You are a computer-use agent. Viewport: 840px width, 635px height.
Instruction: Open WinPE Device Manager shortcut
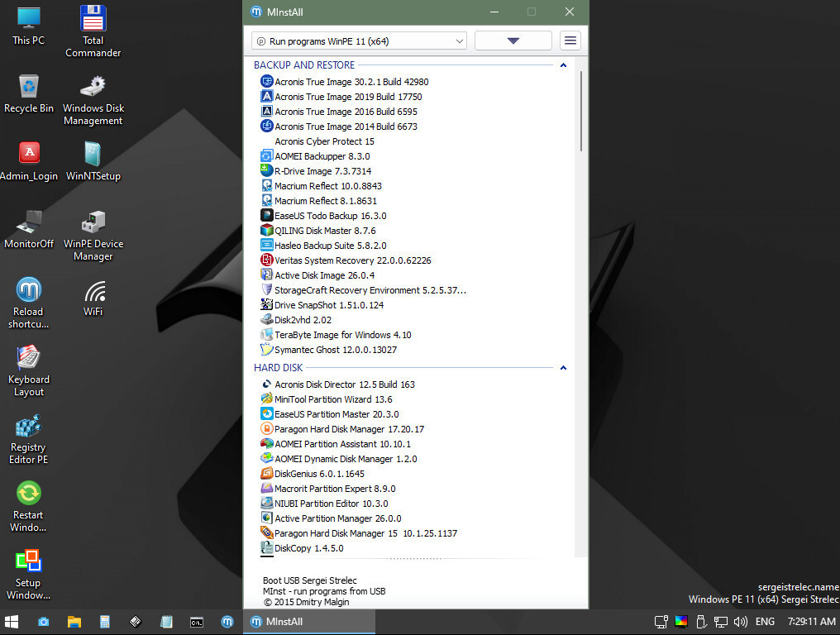point(93,236)
